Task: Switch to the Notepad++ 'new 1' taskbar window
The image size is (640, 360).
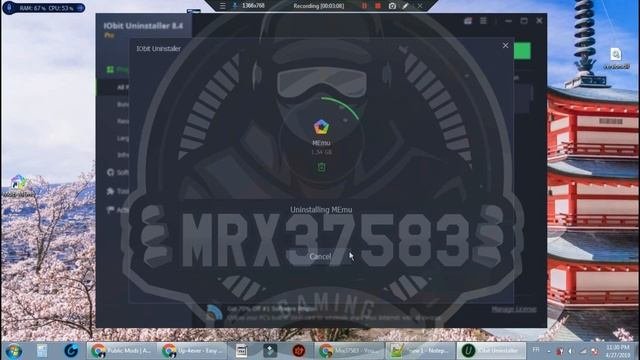Action: (x=420, y=351)
